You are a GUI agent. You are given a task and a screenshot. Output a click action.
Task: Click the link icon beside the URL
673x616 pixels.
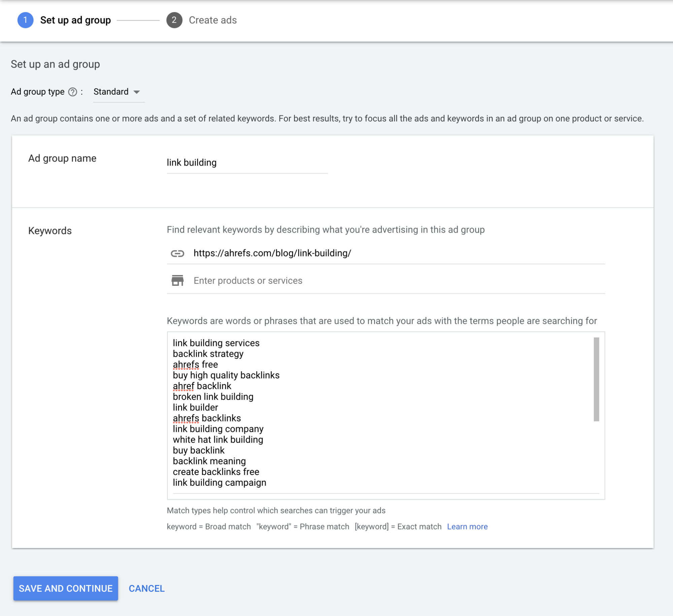(x=177, y=253)
